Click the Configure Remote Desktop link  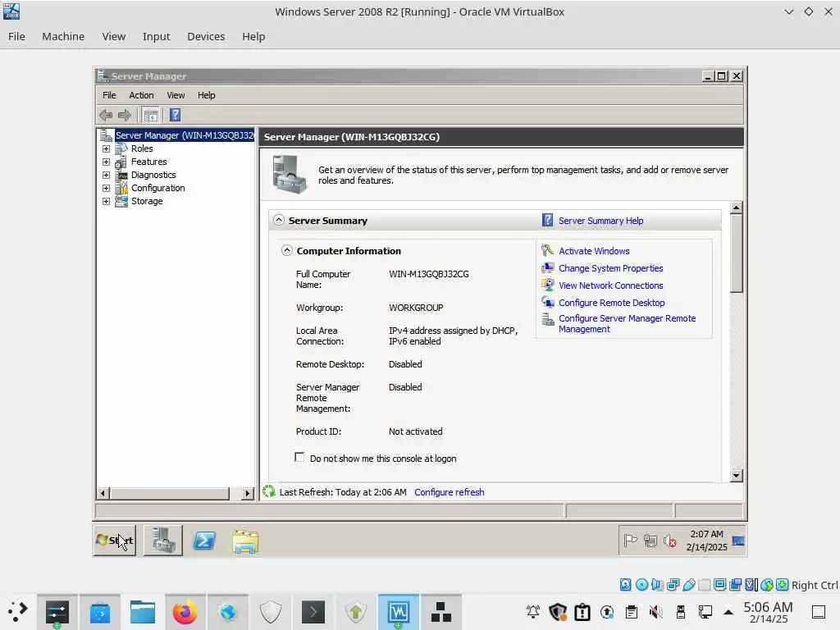point(612,303)
